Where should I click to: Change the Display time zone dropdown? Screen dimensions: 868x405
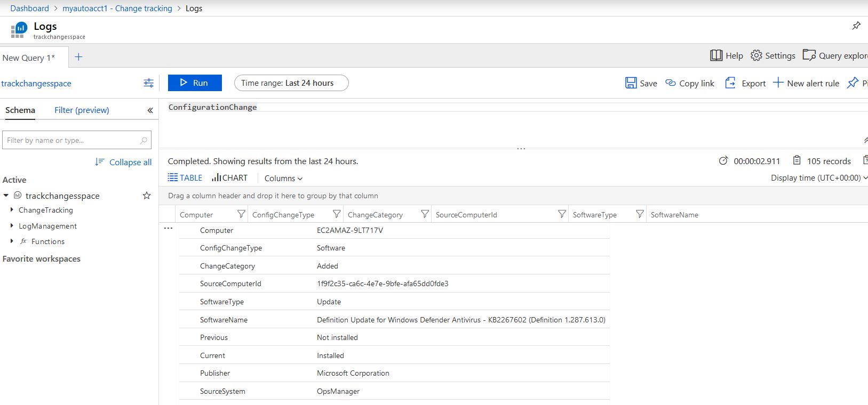tap(818, 178)
